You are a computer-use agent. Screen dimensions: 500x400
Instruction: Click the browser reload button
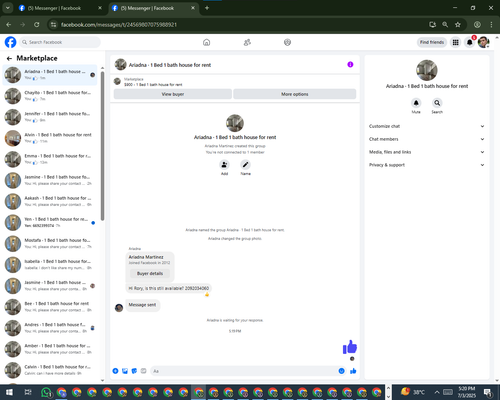(x=37, y=24)
